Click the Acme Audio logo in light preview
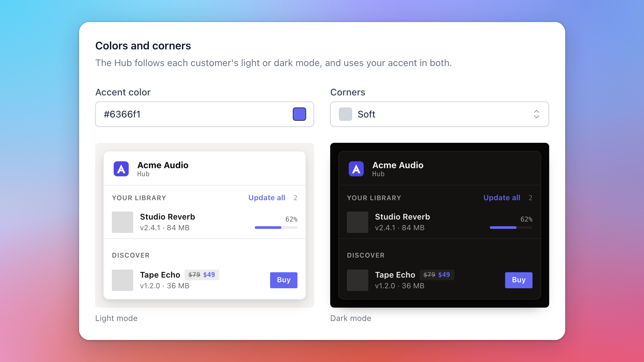The image size is (644, 362). [121, 169]
